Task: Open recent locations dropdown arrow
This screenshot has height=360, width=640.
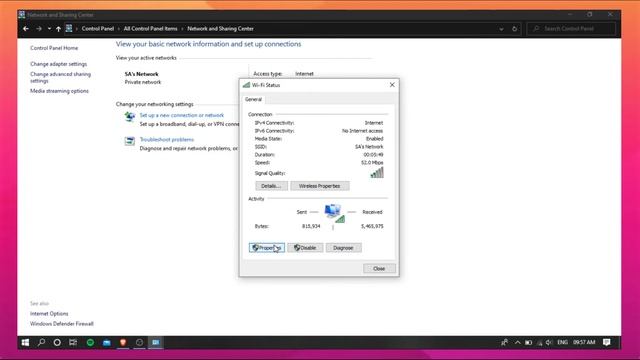Action: click(49, 29)
